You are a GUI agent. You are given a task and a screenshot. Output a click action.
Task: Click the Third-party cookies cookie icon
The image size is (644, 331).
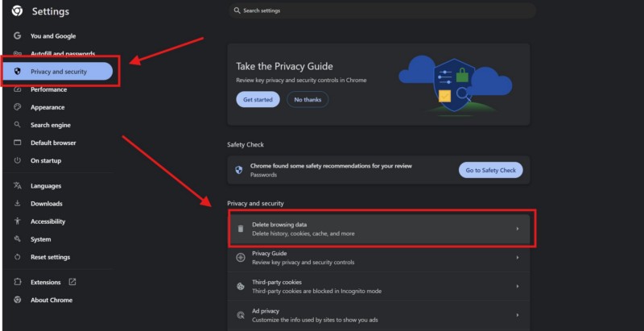click(x=240, y=287)
